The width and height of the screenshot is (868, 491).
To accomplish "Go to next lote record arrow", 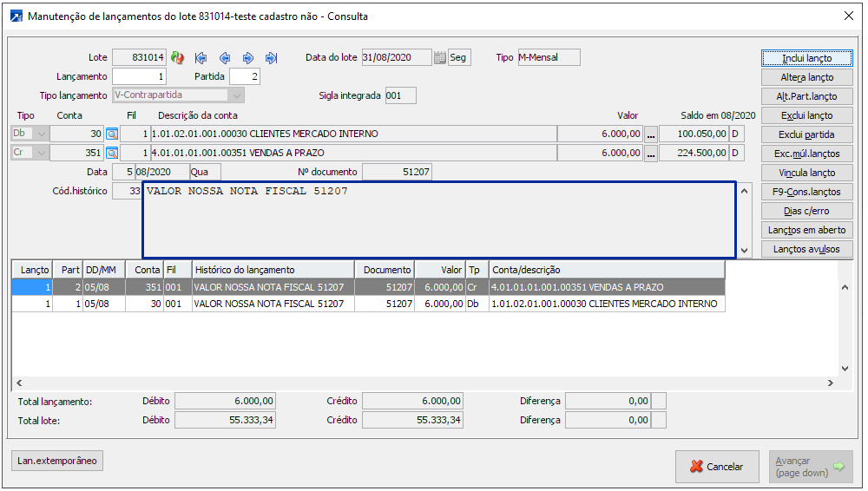I will 248,58.
